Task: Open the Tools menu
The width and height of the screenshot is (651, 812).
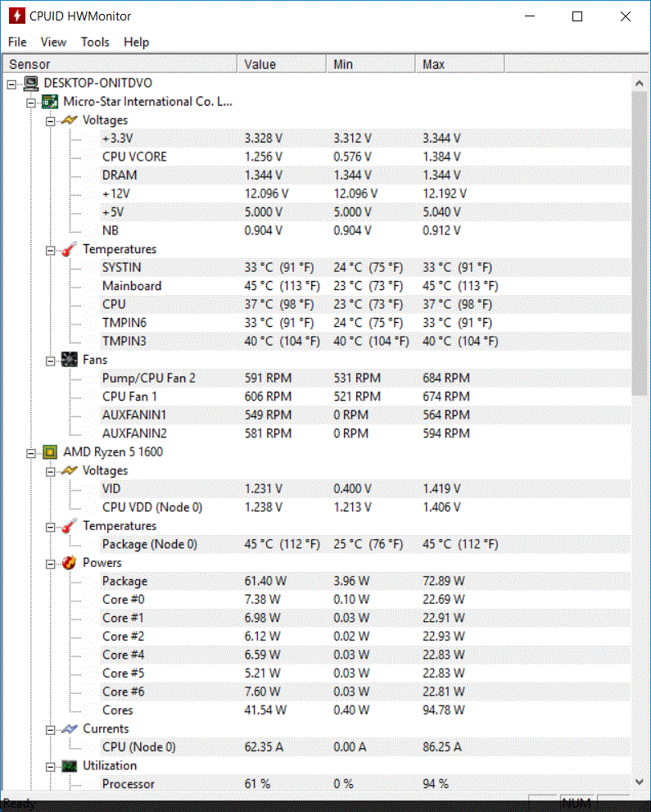Action: [95, 42]
